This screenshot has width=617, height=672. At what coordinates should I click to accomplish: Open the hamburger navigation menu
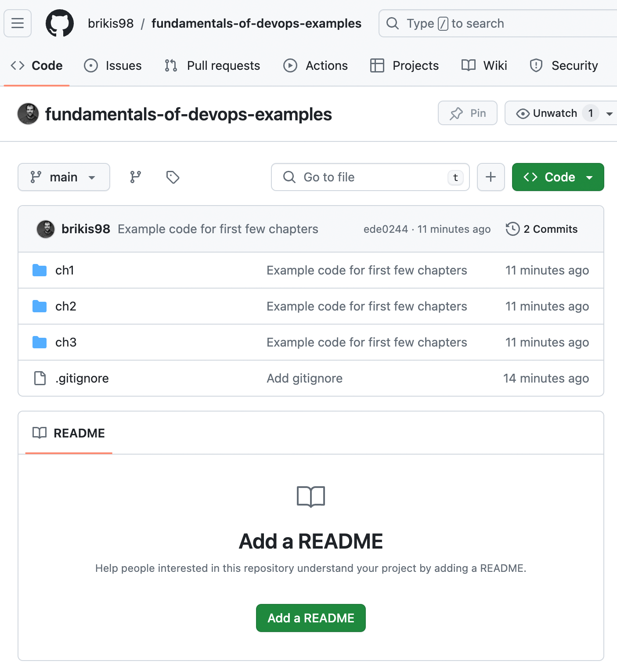18,23
